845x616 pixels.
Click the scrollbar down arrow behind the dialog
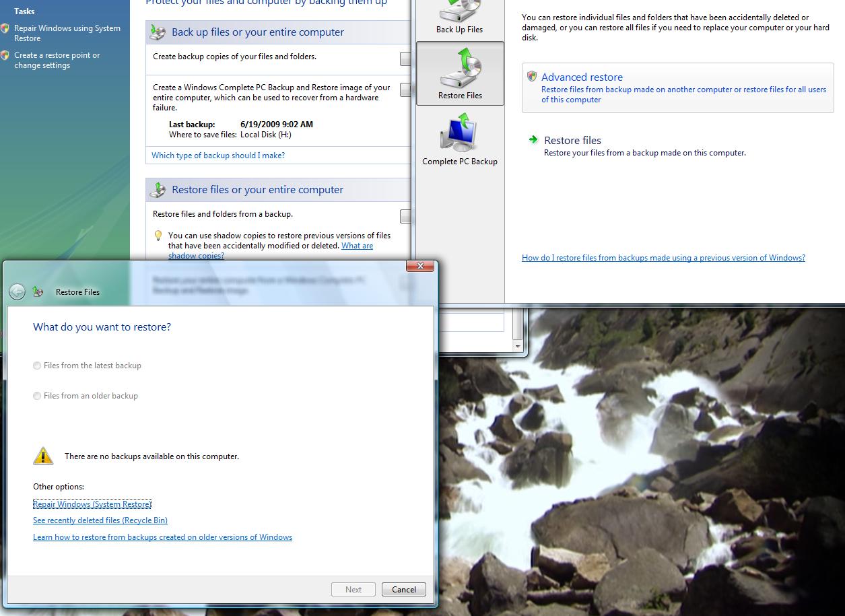(x=517, y=346)
